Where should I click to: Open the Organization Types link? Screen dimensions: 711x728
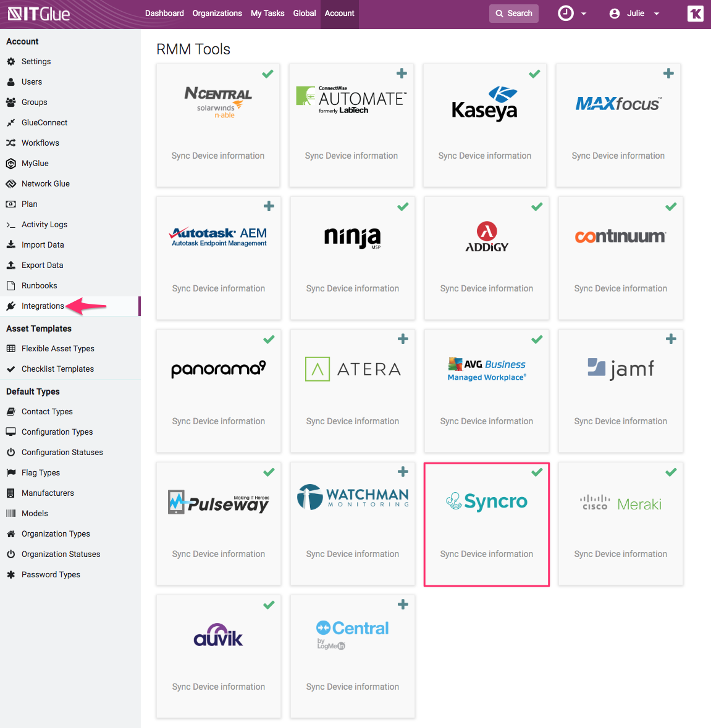(56, 534)
